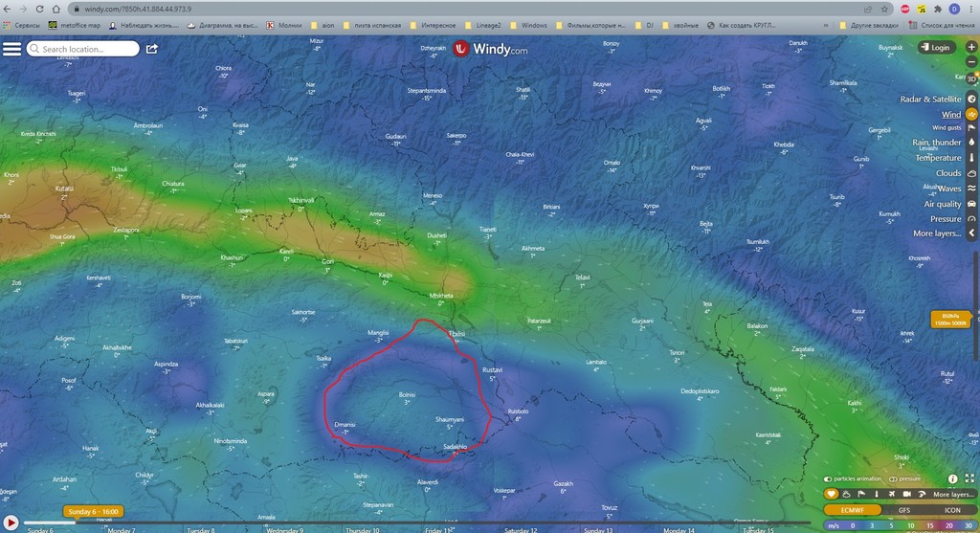Select the Waves layer icon
Viewport: 980px width, 533px height.
point(971,189)
